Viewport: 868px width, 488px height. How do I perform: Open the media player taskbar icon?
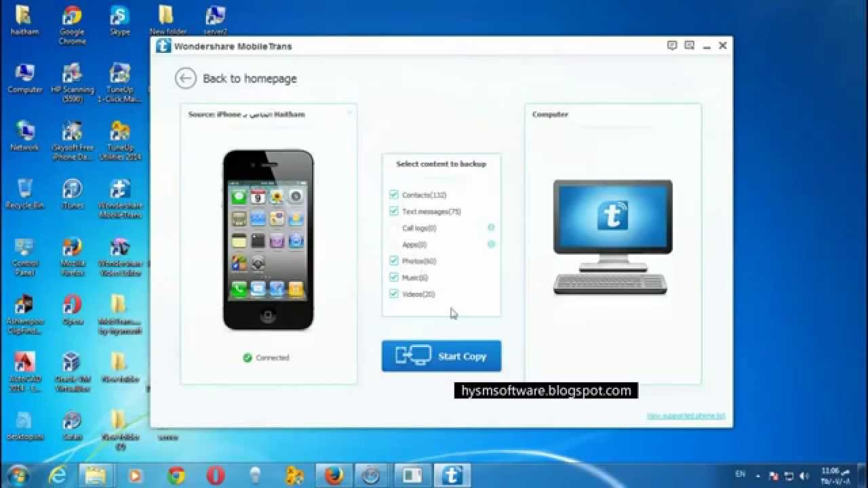point(135,475)
